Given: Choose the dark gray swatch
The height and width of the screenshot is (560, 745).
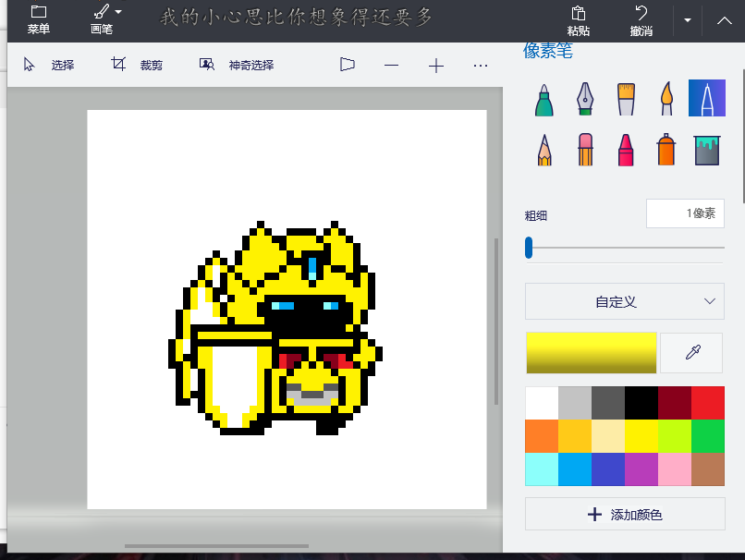Looking at the screenshot, I should click(x=608, y=403).
